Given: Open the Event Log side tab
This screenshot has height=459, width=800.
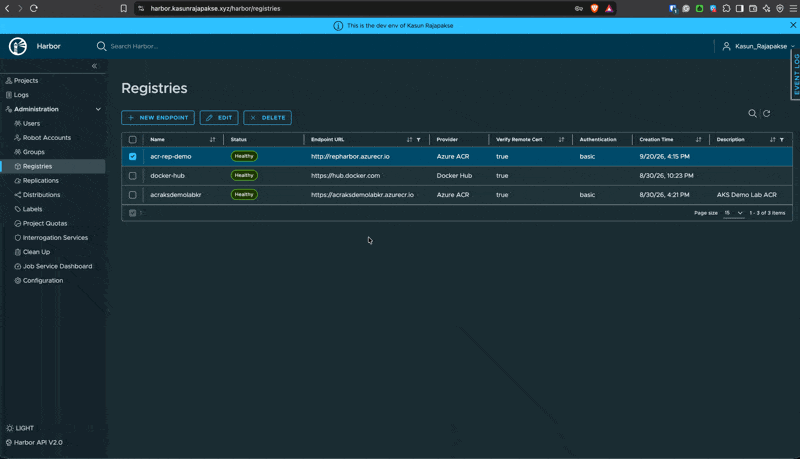Looking at the screenshot, I should 795,75.
